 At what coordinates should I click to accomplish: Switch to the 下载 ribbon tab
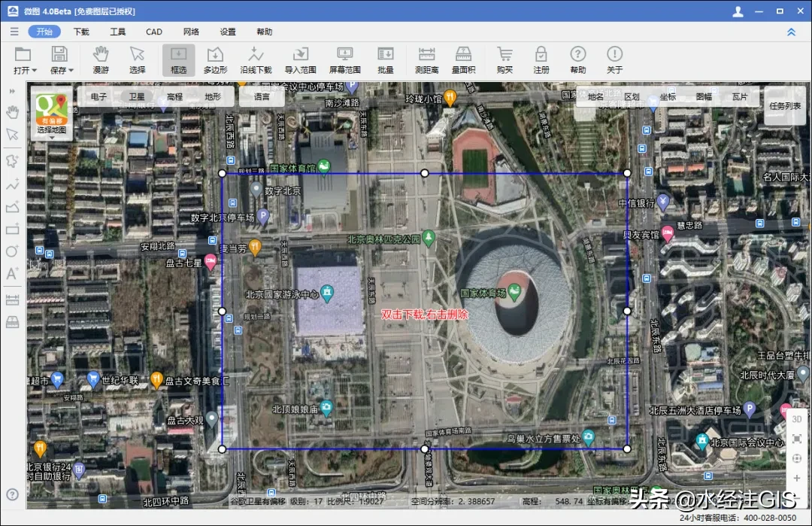(81, 32)
